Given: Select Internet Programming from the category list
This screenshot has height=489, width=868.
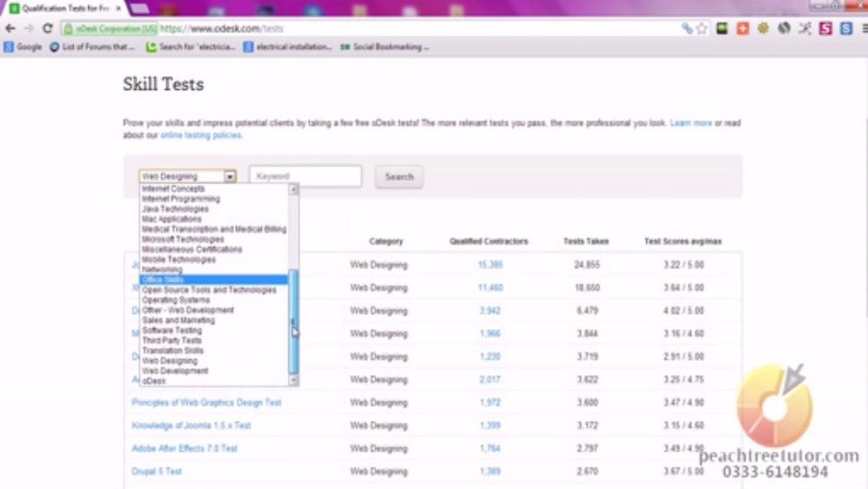Looking at the screenshot, I should point(181,199).
